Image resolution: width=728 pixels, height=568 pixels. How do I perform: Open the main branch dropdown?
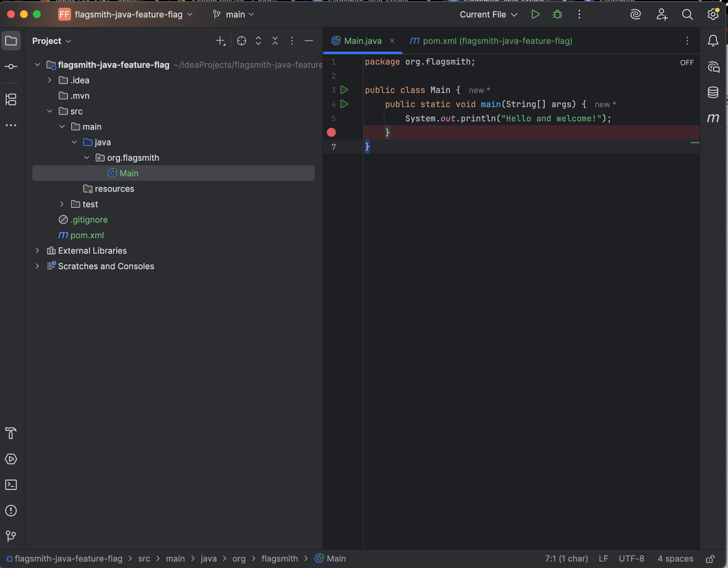pyautogui.click(x=233, y=15)
